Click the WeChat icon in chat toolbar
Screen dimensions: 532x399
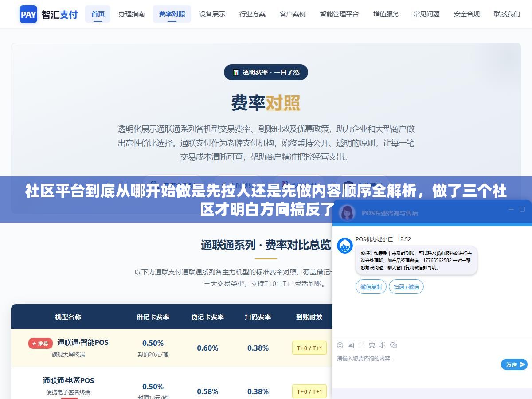coord(393,345)
